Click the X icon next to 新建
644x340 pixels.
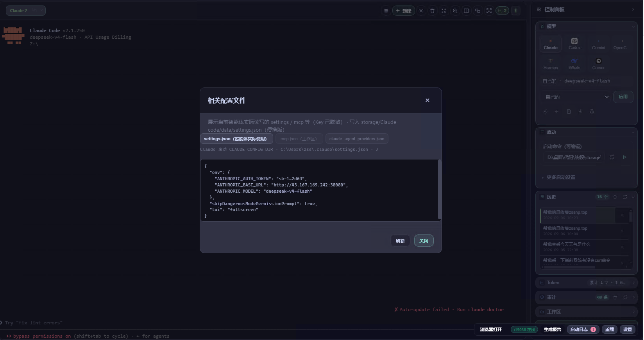click(x=421, y=11)
